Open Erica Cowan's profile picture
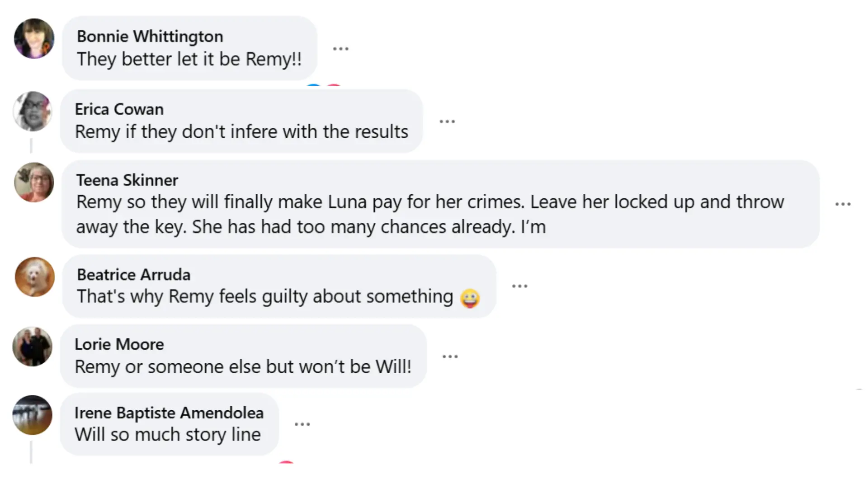The image size is (868, 488). coord(32,112)
